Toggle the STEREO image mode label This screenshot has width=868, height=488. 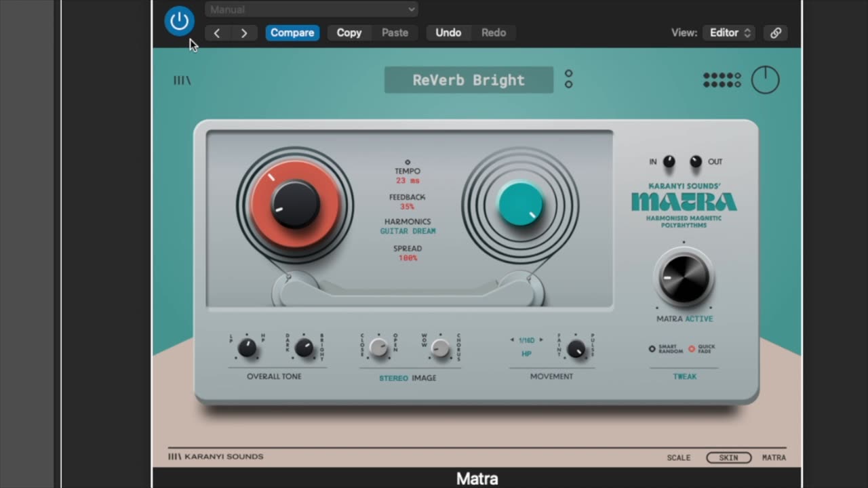pyautogui.click(x=393, y=378)
